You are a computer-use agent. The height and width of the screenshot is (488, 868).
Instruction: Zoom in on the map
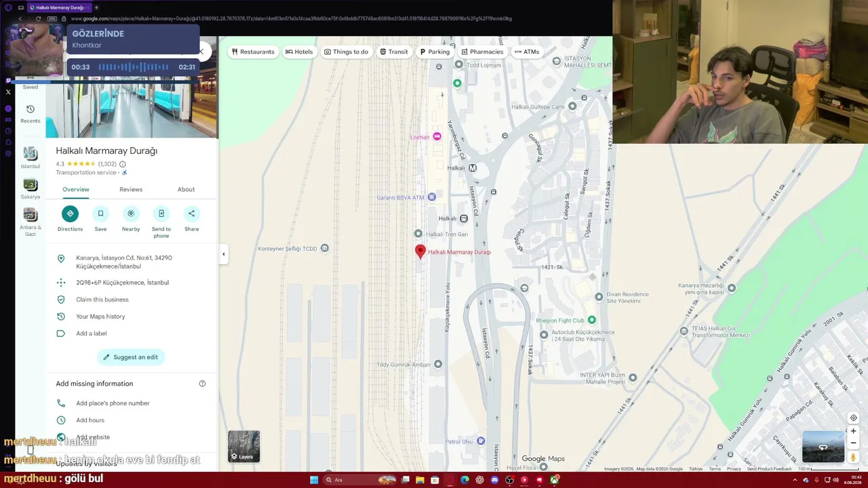(854, 431)
